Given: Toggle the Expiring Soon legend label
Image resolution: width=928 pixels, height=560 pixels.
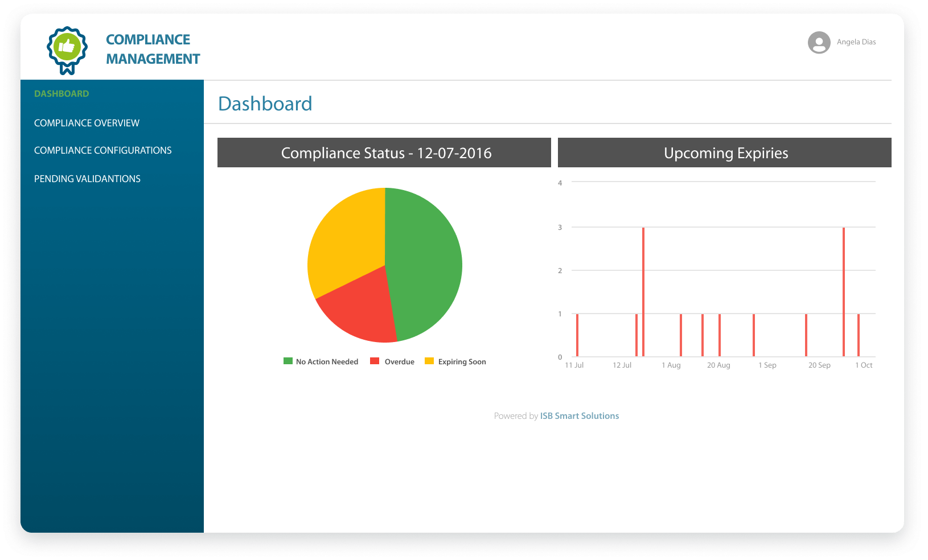Looking at the screenshot, I should [462, 362].
